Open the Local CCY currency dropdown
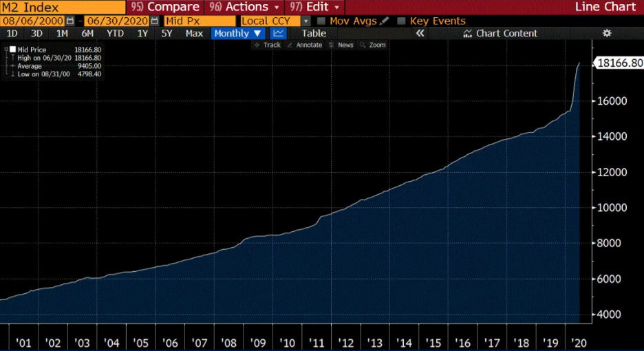The image size is (644, 351). 306,21
